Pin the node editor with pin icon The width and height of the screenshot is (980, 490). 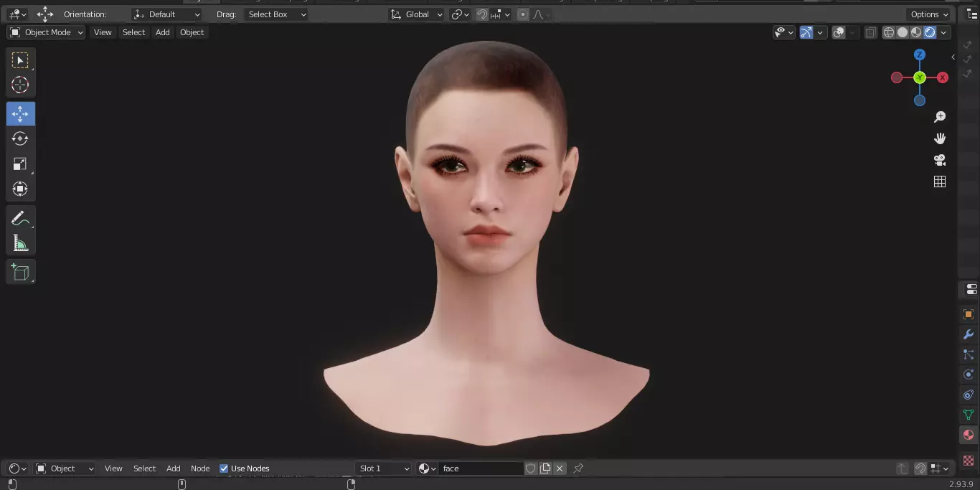point(578,468)
